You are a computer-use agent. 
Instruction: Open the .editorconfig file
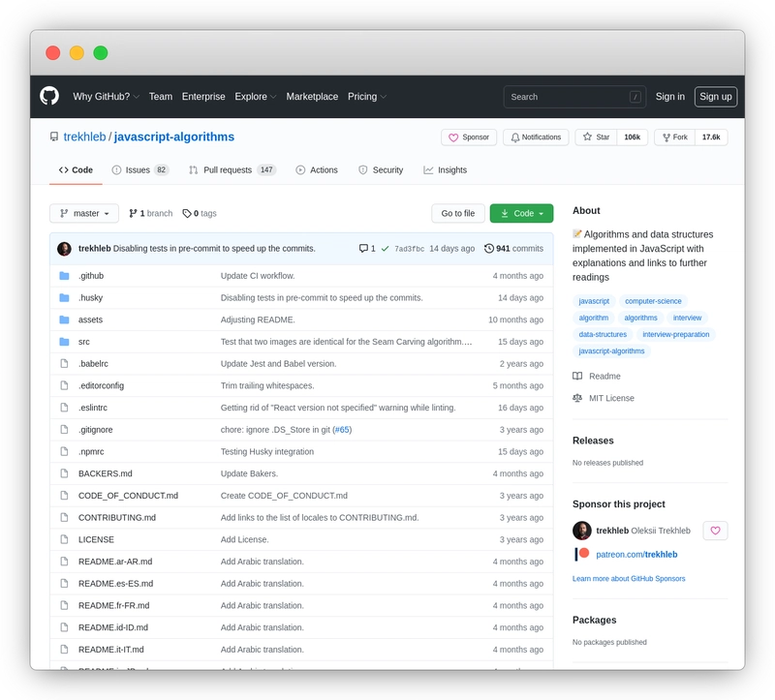coord(102,385)
